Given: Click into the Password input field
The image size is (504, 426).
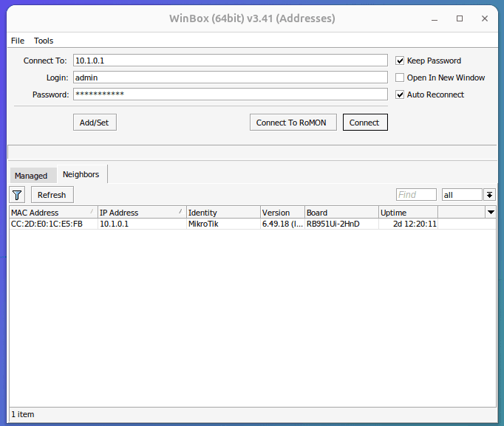Looking at the screenshot, I should [229, 95].
